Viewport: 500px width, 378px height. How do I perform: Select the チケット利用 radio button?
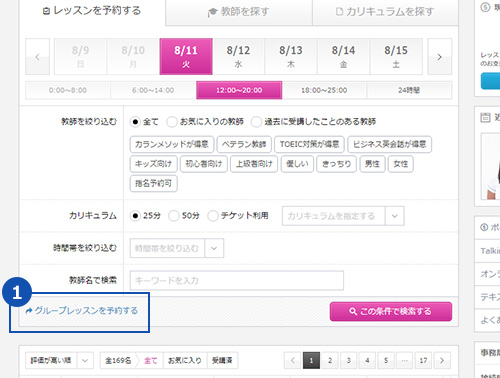213,216
